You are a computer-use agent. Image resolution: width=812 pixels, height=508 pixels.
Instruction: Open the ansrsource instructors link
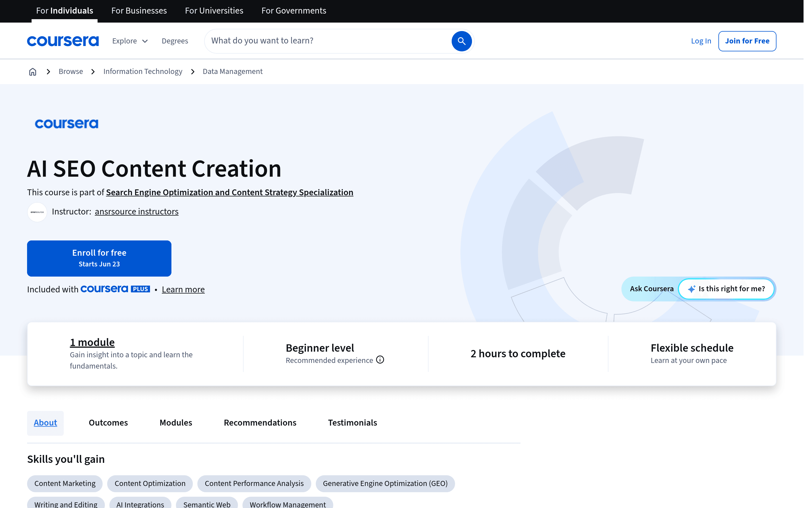coord(136,212)
